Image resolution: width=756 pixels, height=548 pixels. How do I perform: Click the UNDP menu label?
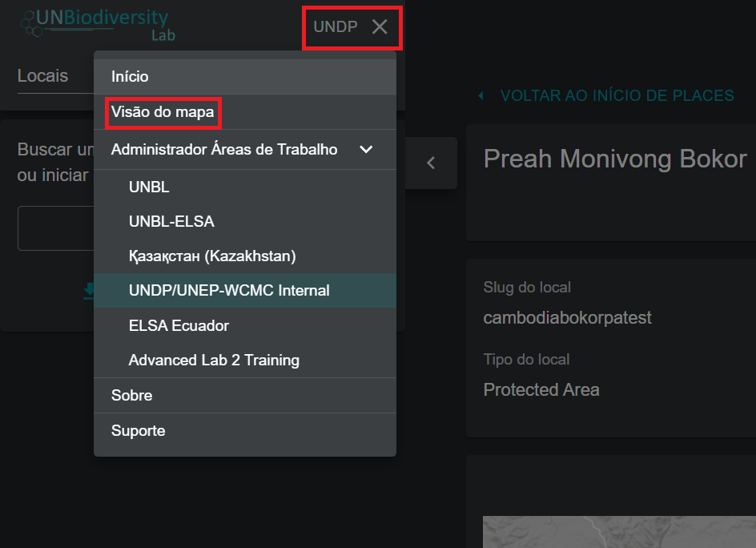click(x=336, y=27)
